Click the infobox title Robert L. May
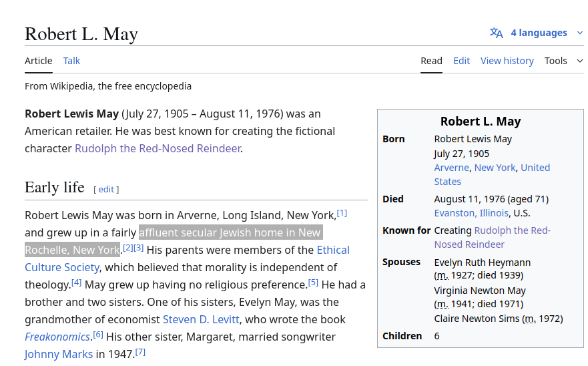The image size is (588, 366). [x=481, y=122]
